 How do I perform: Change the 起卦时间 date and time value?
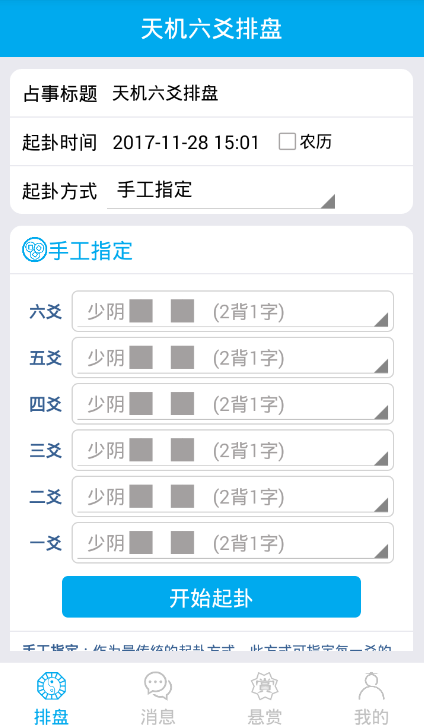click(x=186, y=142)
